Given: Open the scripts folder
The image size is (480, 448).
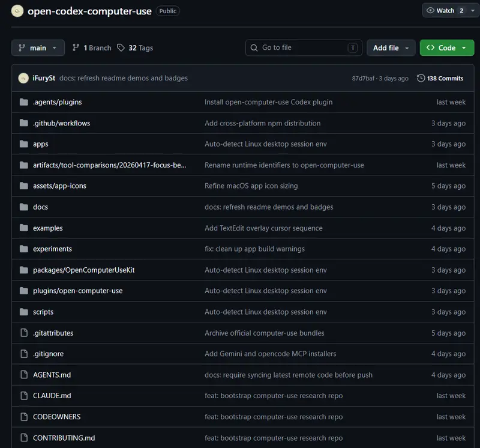Looking at the screenshot, I should pyautogui.click(x=43, y=312).
